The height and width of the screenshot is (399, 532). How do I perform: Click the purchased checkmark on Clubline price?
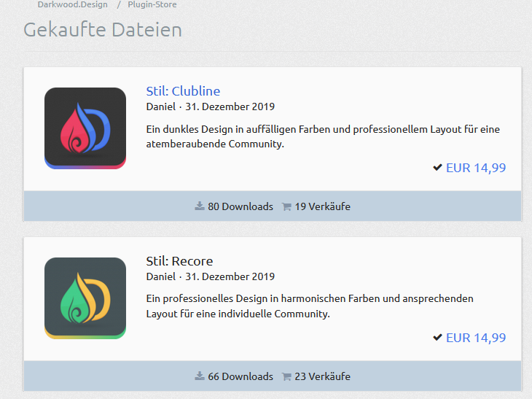click(437, 168)
